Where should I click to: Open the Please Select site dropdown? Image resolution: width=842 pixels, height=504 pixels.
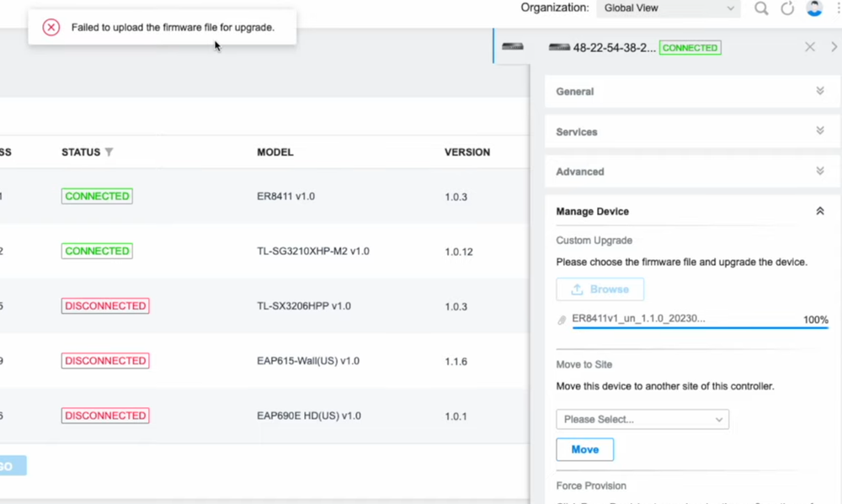coord(642,419)
